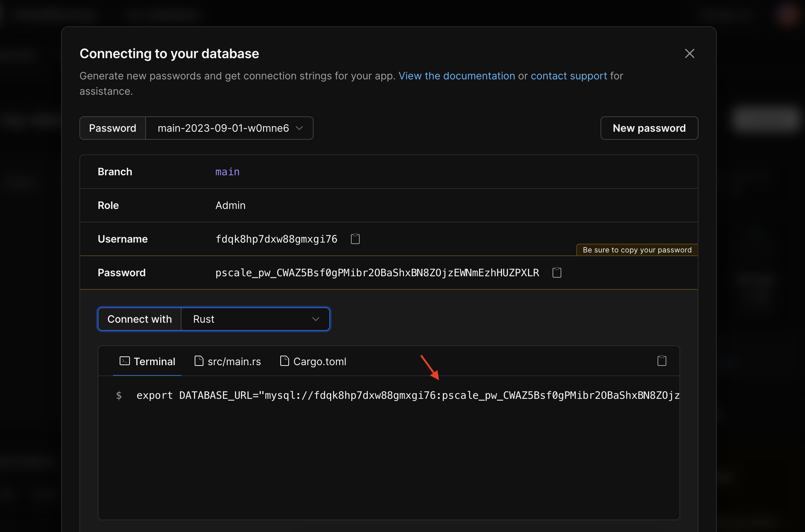
Task: Open the View the documentation link
Action: (x=456, y=76)
